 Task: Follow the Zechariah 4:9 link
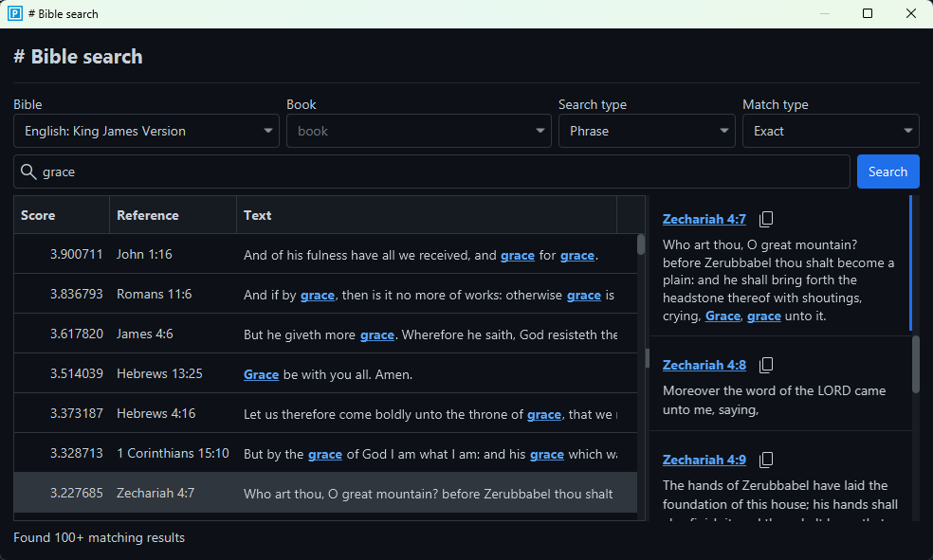[x=704, y=461]
